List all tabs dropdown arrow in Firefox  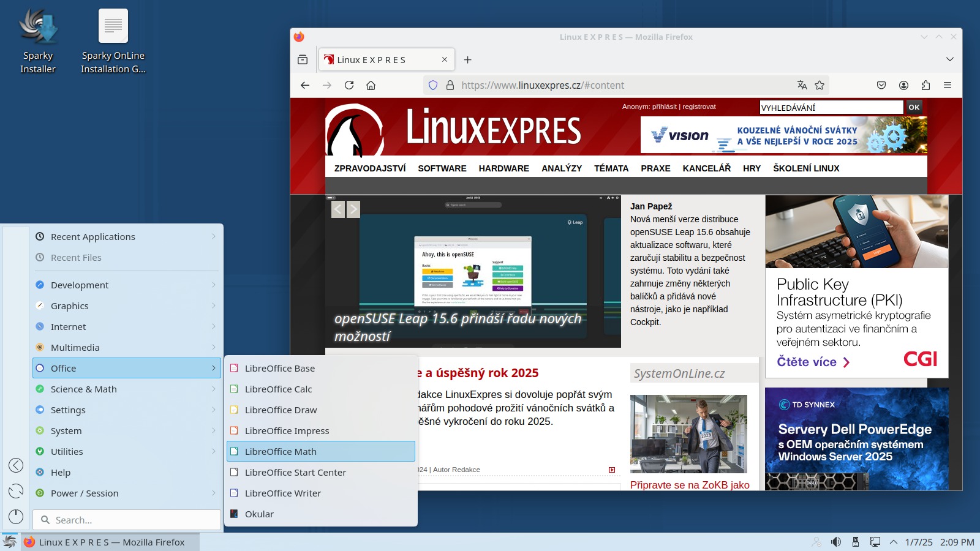pos(950,59)
